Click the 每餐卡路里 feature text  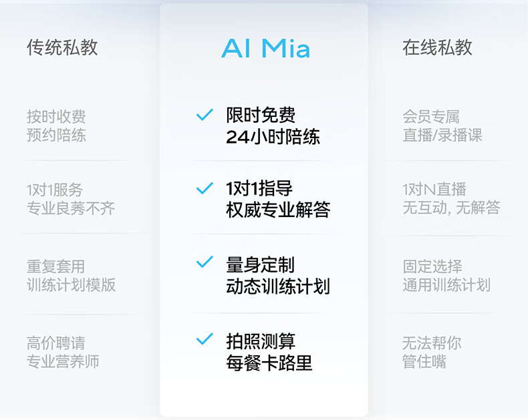[x=269, y=363]
